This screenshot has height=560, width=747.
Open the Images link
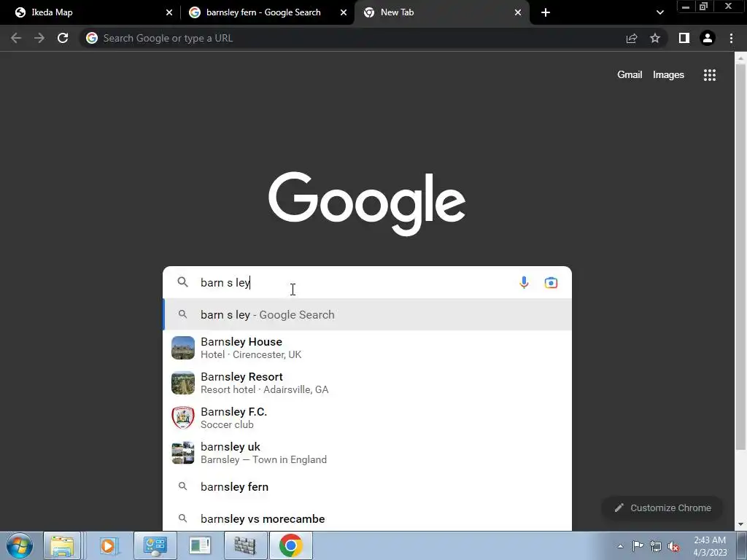pyautogui.click(x=668, y=75)
